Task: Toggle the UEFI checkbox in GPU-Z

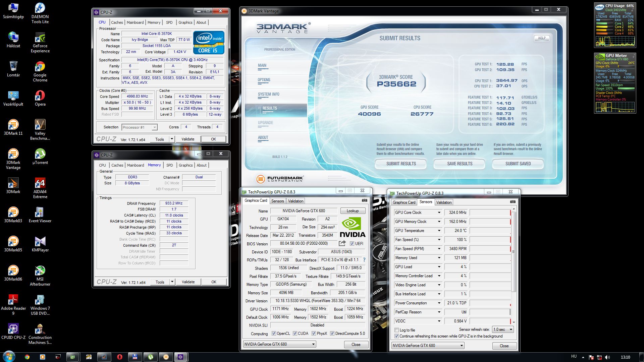Action: [x=352, y=244]
